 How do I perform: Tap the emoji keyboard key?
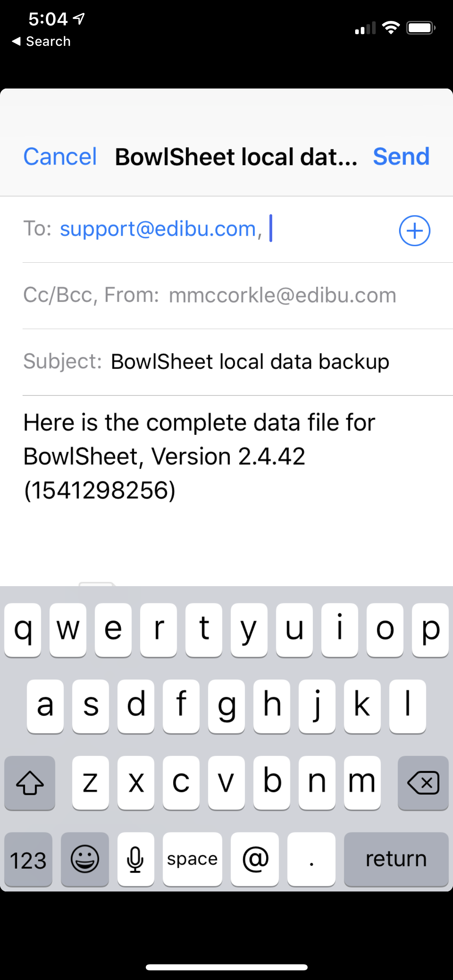click(85, 859)
